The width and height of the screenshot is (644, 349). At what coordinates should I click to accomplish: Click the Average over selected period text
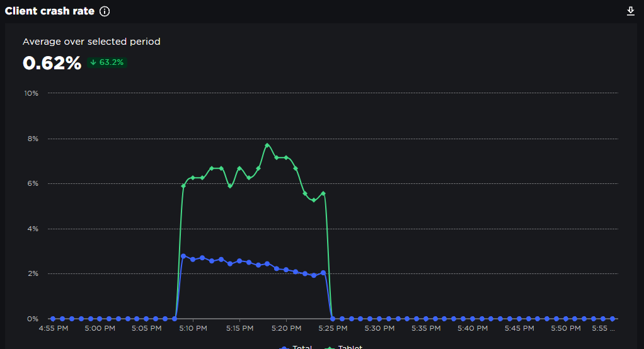click(91, 42)
